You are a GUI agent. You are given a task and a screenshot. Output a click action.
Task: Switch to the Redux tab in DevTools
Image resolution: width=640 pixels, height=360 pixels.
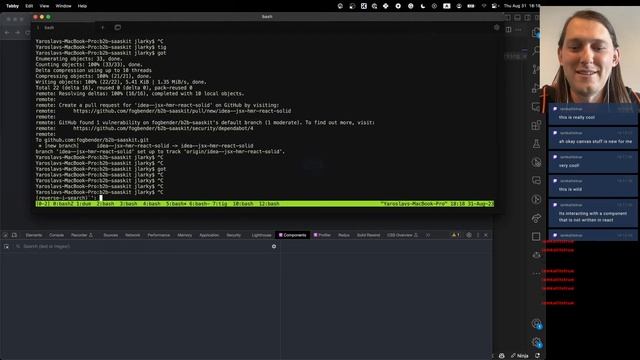[x=344, y=235]
